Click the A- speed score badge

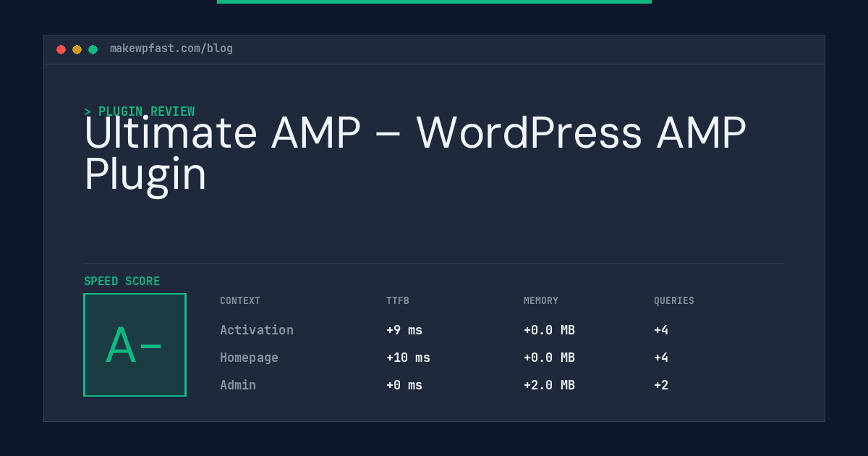[x=135, y=345]
